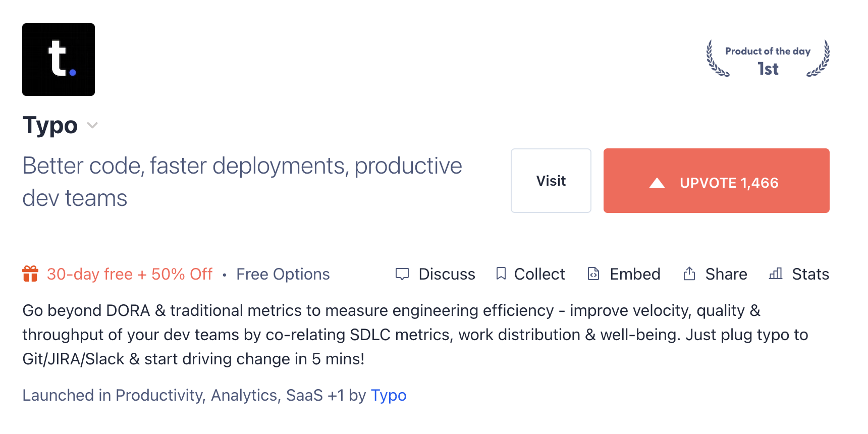Click the Stats bar chart icon
This screenshot has width=868, height=434.
coord(776,274)
